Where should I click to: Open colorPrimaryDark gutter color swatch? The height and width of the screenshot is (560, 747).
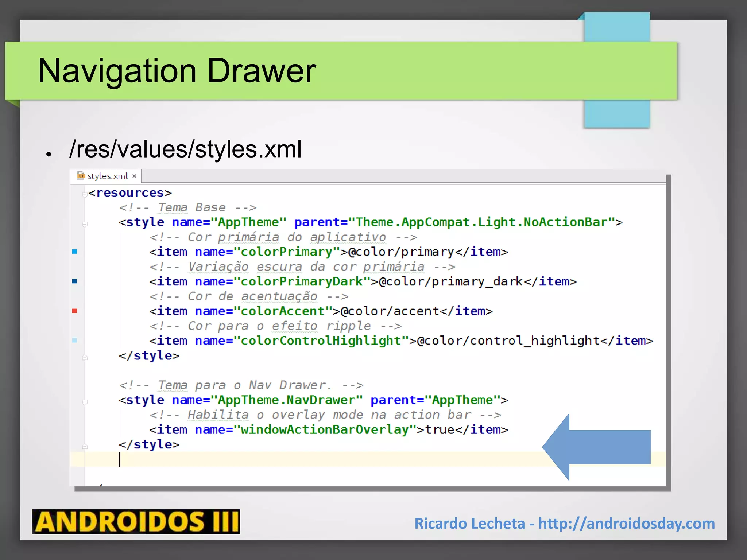tap(75, 281)
